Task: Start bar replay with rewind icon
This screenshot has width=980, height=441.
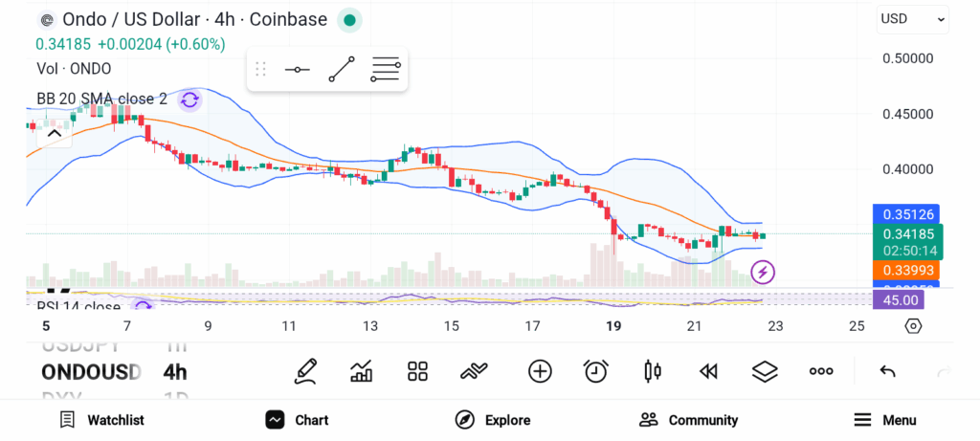Action: point(708,371)
